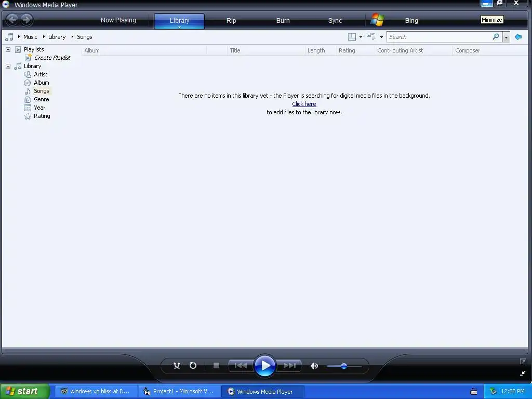Open view options dropdown arrow
The width and height of the screenshot is (532, 399).
pos(381,37)
